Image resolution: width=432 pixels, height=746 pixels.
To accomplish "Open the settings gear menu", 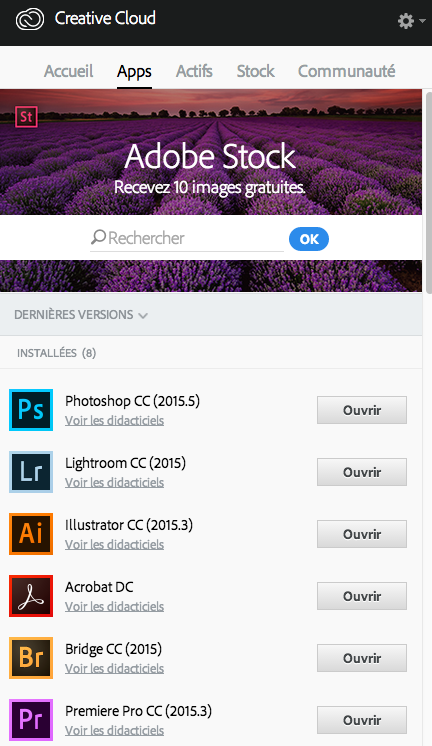I will pos(411,21).
